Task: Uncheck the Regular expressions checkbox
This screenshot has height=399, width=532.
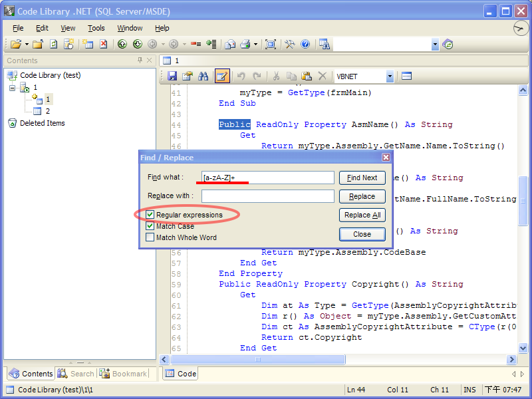Action: coord(150,215)
